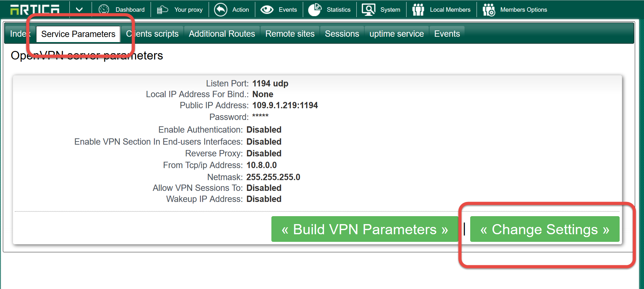Image resolution: width=644 pixels, height=289 pixels.
Task: Click the Local IP Address None value
Action: tap(263, 94)
